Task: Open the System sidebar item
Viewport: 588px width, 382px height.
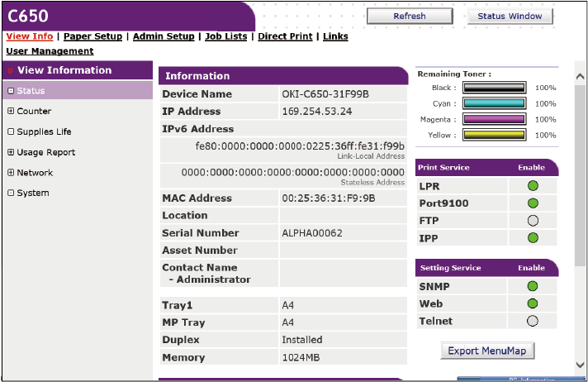Action: (32, 193)
